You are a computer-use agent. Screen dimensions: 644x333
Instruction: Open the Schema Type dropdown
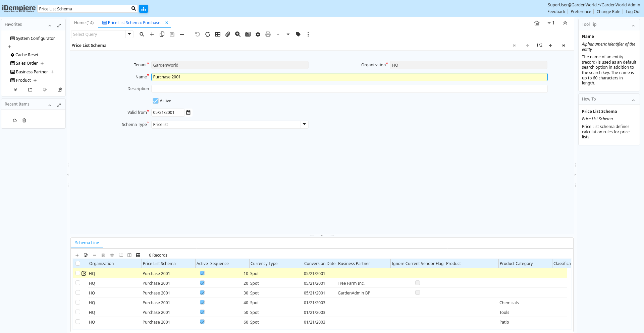coord(304,124)
